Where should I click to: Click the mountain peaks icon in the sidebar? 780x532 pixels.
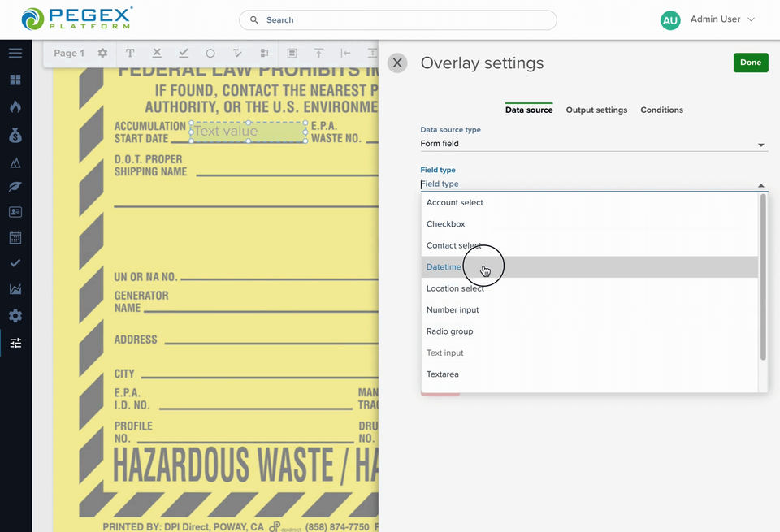pyautogui.click(x=15, y=162)
